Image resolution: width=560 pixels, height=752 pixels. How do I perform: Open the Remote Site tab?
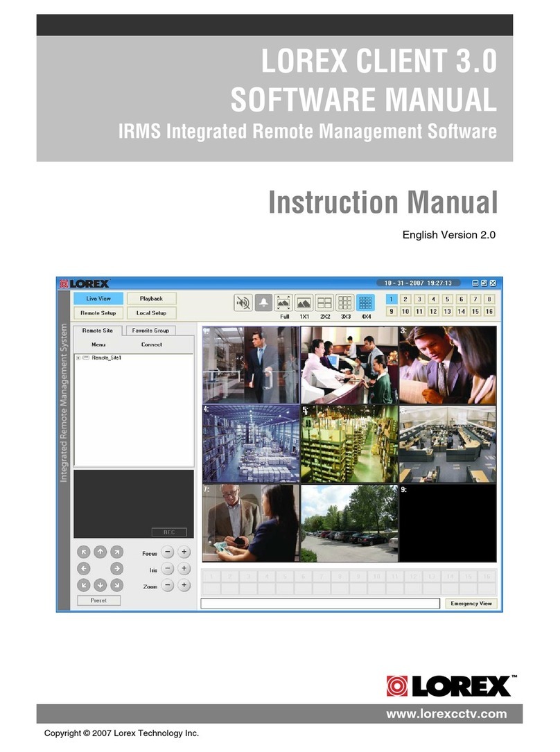click(x=97, y=331)
